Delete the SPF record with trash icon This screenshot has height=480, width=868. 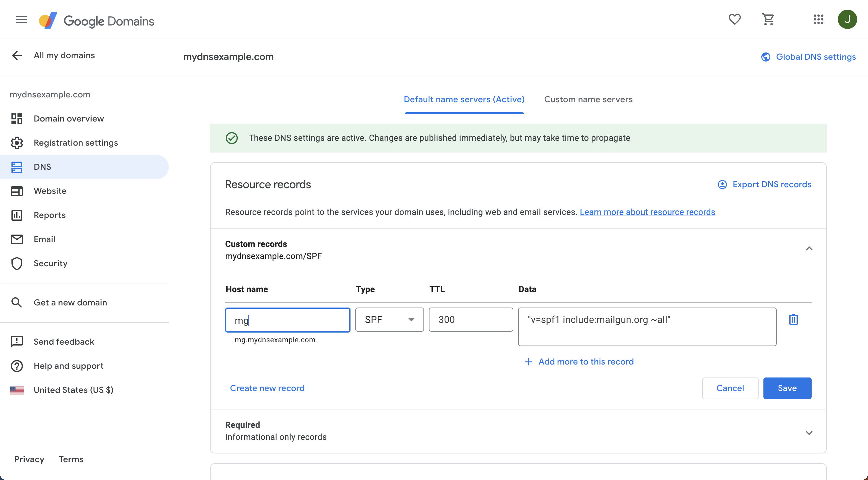793,319
